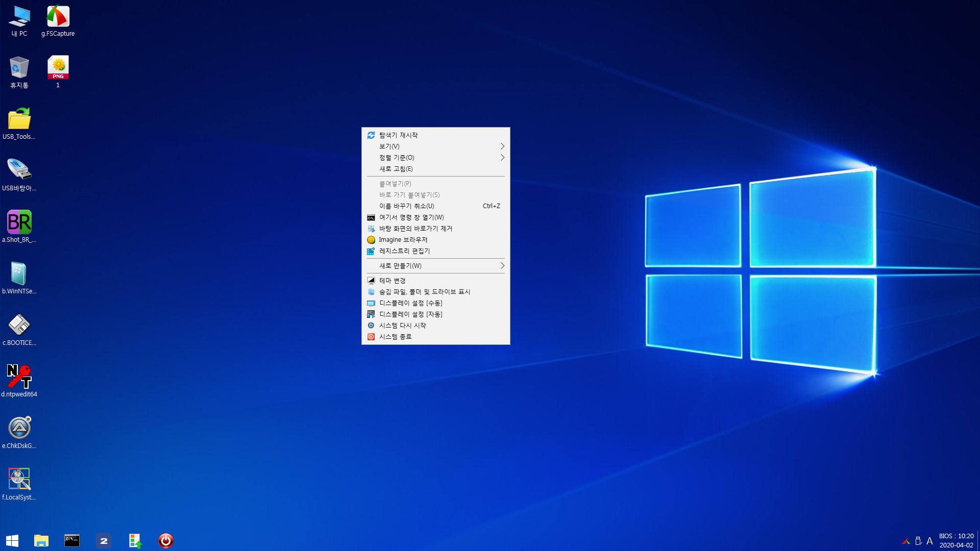Viewport: 980px width, 551px height.
Task: Toggle 숨김 파일, 폴더 및 드라이브 표시
Action: (x=436, y=292)
